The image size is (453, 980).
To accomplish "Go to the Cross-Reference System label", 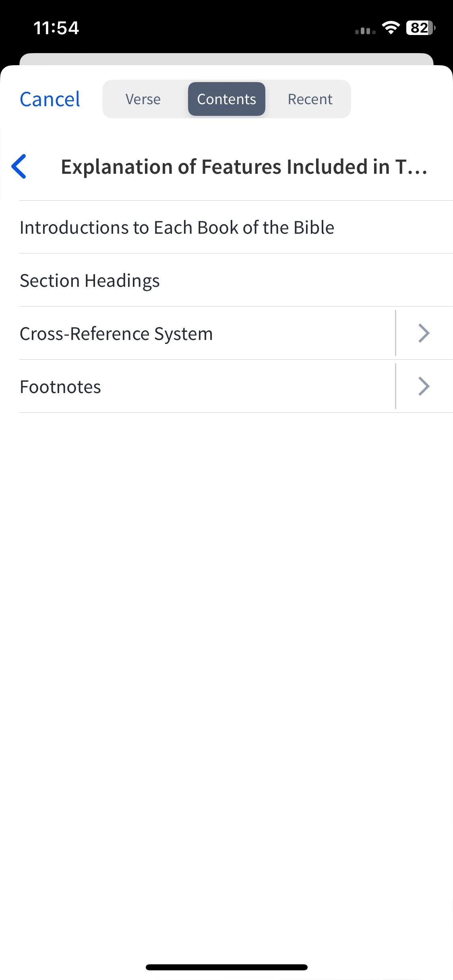I will 116,334.
